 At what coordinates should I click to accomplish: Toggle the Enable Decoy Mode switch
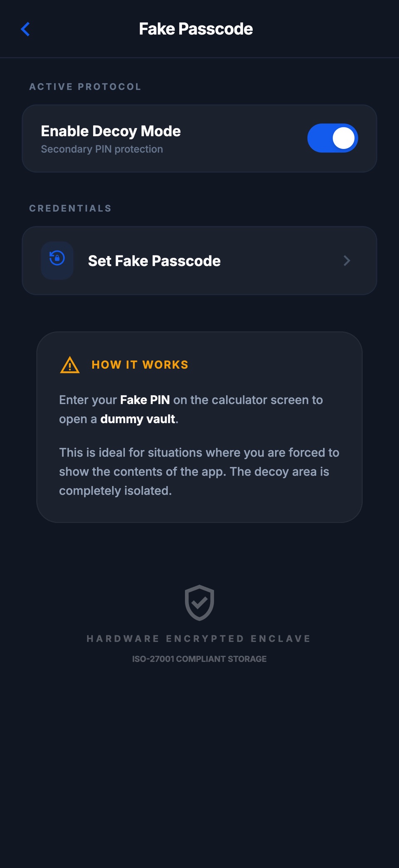[332, 138]
